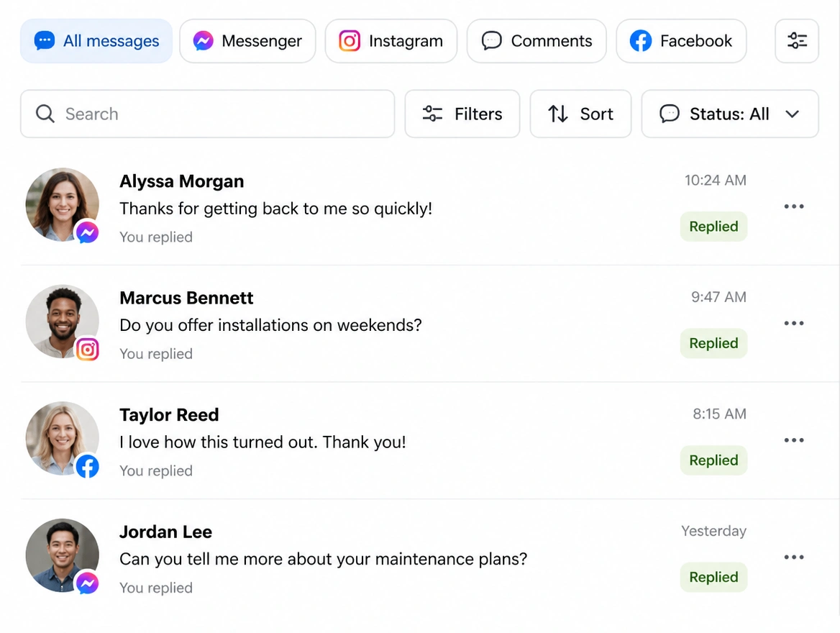This screenshot has height=633, width=840.
Task: Select the All messages tab
Action: click(96, 41)
